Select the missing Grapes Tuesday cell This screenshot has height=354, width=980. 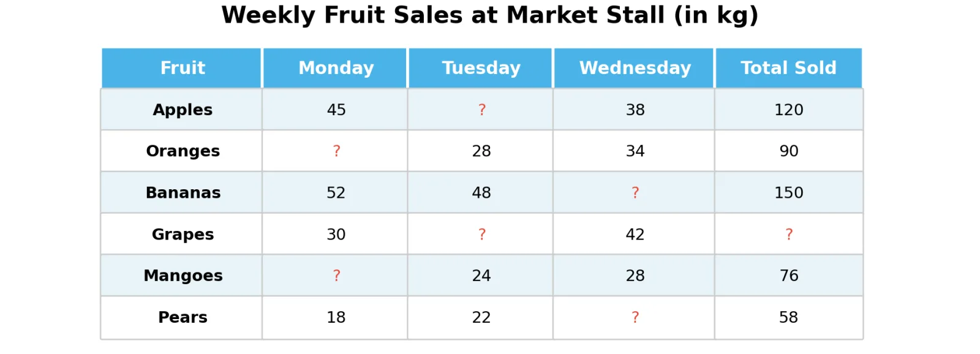tap(481, 235)
